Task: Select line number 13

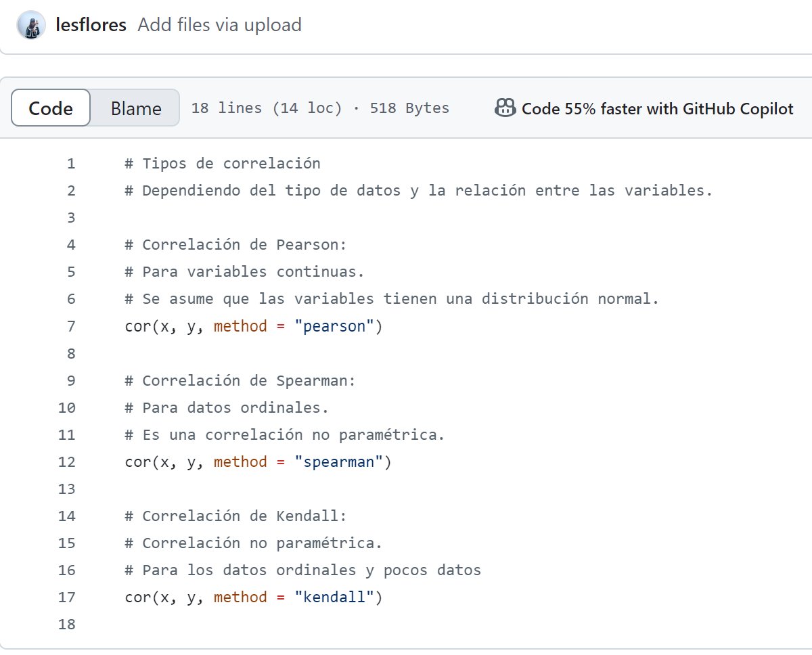Action: (x=67, y=489)
